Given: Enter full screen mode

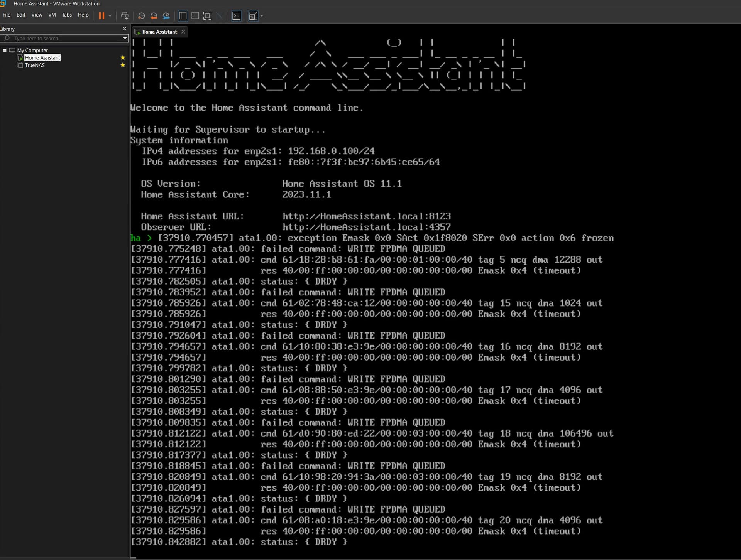Looking at the screenshot, I should [x=207, y=16].
